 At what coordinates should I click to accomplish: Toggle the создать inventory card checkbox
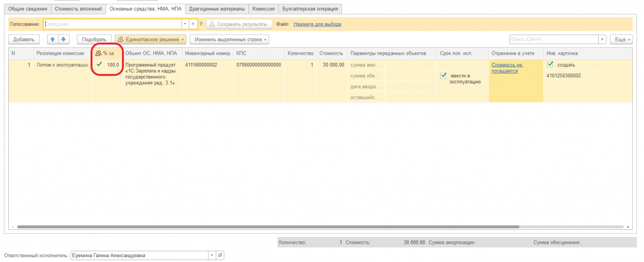click(550, 64)
